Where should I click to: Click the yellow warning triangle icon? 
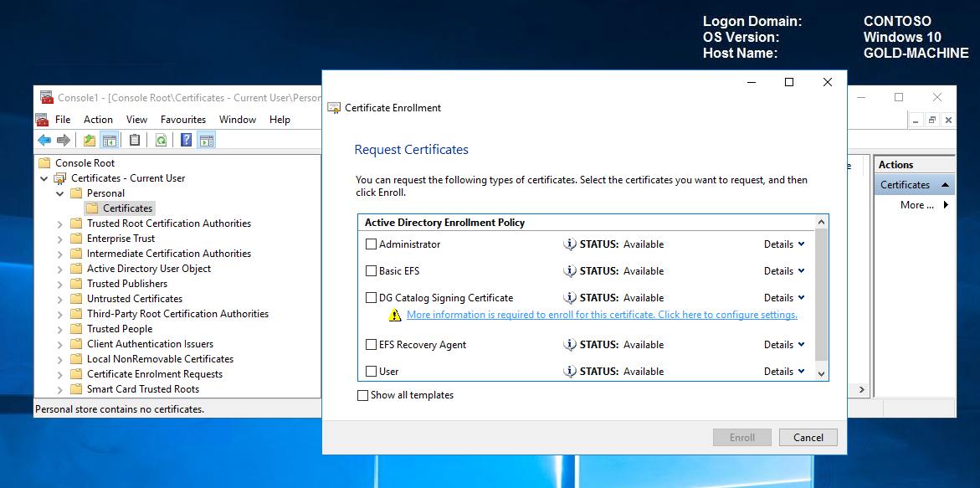click(x=394, y=315)
